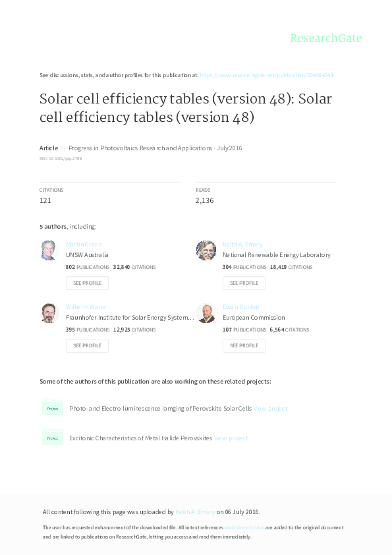Open View project for Perovskite Solar Cells
Viewport: 392px width, 555px height.
click(x=270, y=408)
